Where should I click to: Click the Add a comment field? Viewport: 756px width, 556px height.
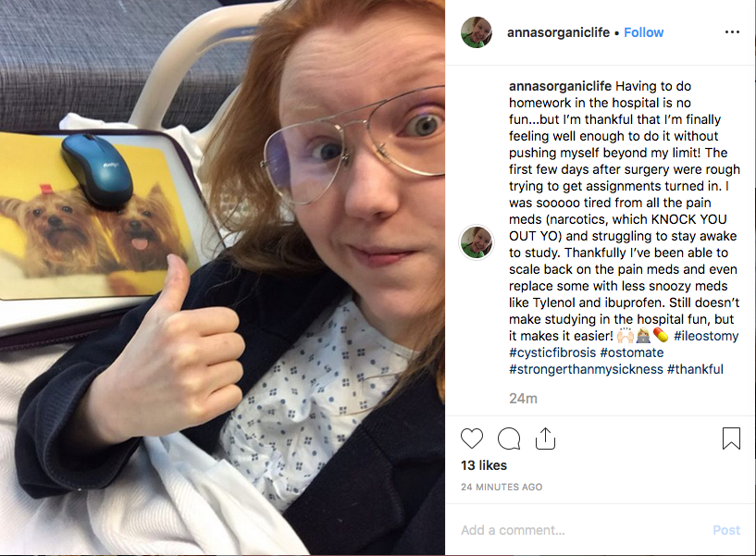tap(581, 530)
